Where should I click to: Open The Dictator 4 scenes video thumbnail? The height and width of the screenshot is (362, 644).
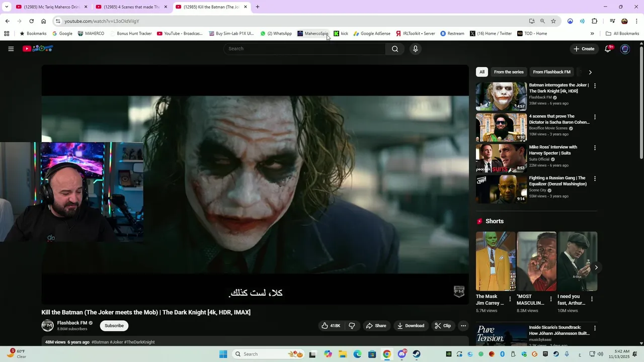[501, 127]
